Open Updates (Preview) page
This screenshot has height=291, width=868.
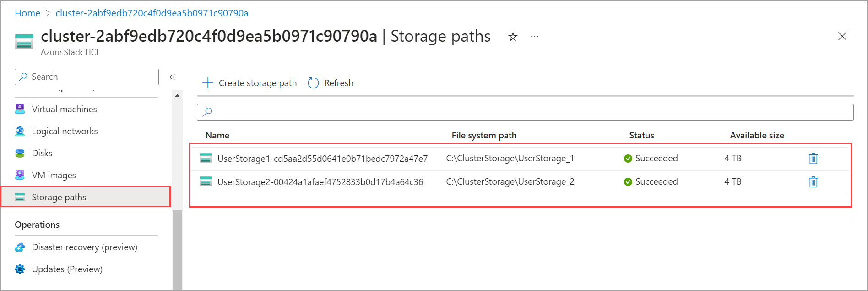(x=67, y=269)
